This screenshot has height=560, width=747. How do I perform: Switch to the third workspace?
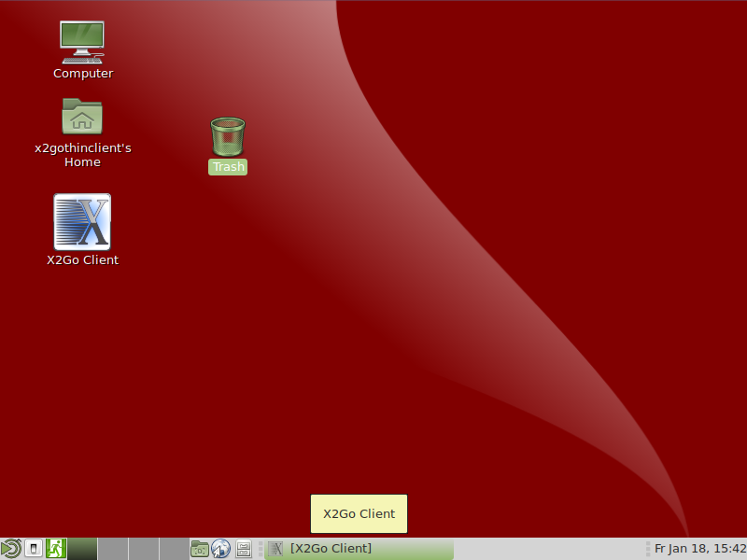[144, 549]
